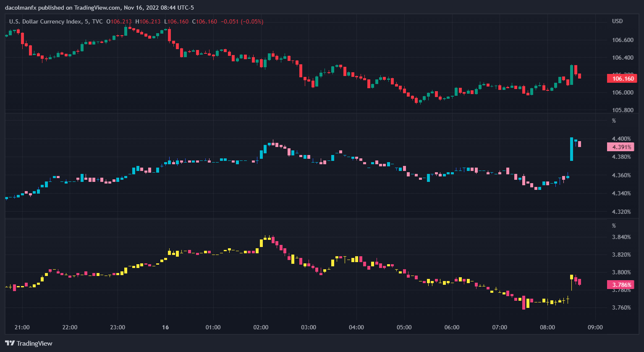Click the 09:00 time axis label
This screenshot has width=644, height=352.
(595, 327)
